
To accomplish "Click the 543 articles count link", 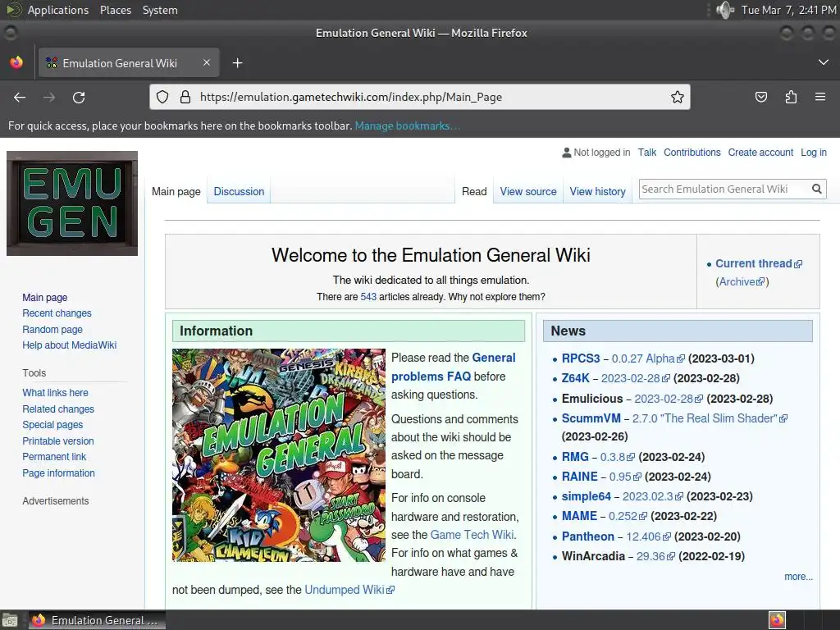I will pos(368,297).
